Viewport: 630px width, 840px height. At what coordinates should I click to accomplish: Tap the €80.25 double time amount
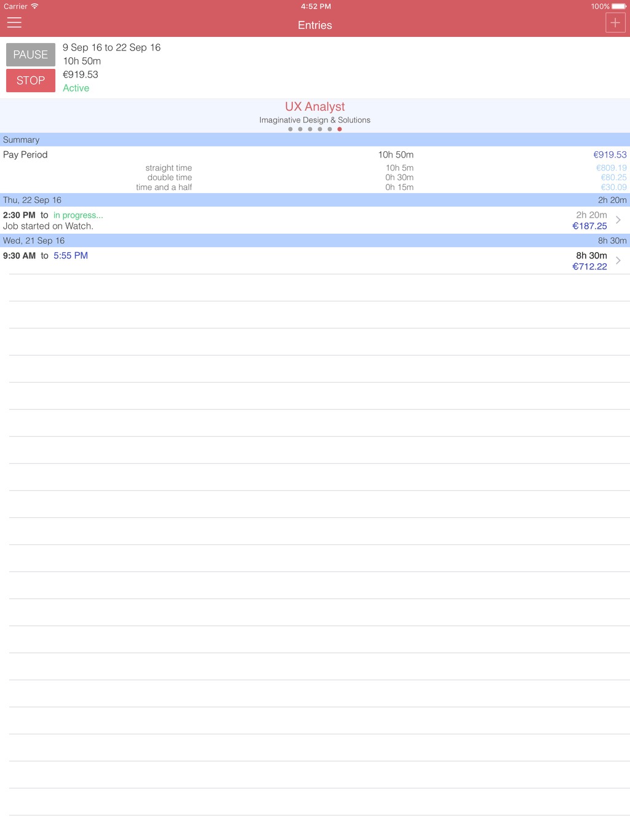pos(614,178)
